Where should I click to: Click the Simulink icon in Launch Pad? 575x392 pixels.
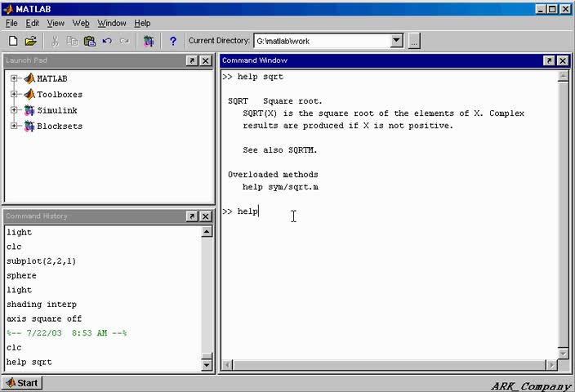(29, 110)
